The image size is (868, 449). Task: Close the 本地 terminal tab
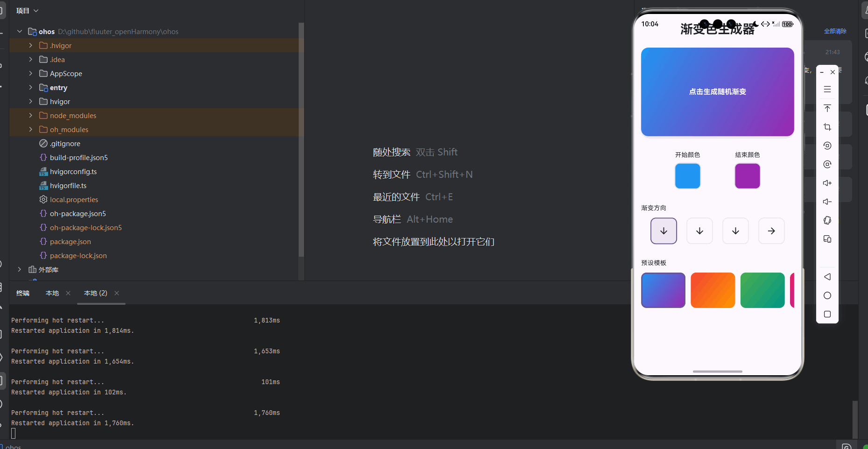point(68,293)
